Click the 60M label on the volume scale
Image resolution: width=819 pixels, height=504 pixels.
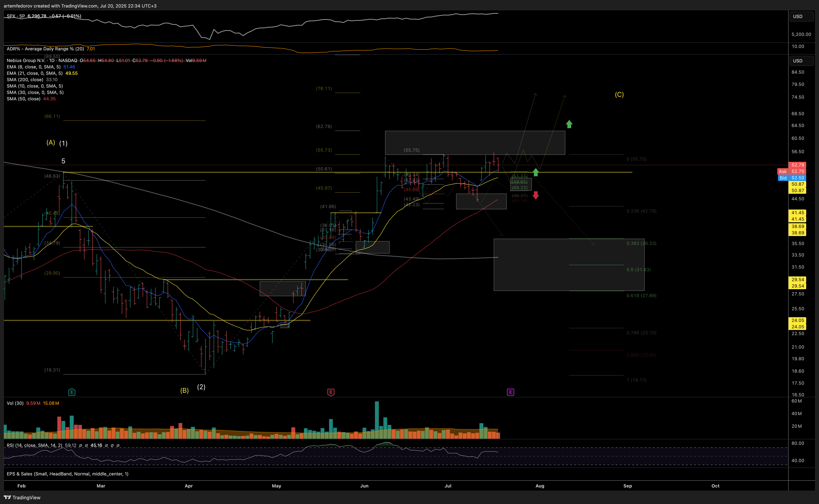coord(797,401)
